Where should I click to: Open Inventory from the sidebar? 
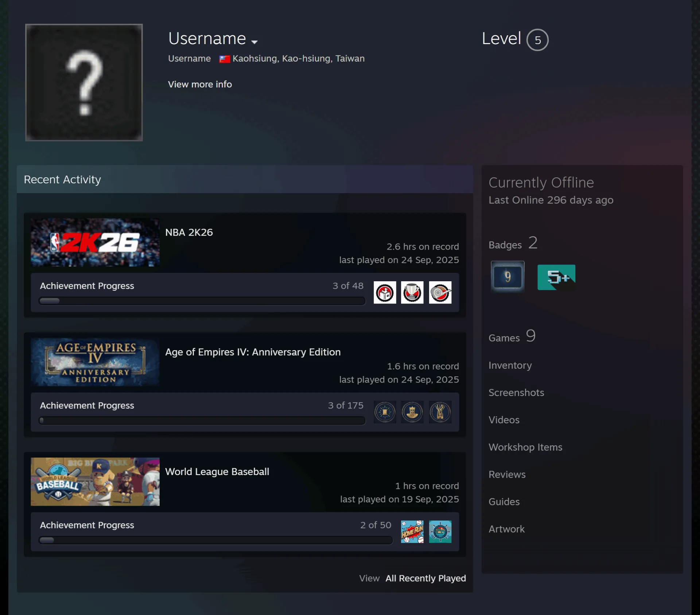[510, 365]
